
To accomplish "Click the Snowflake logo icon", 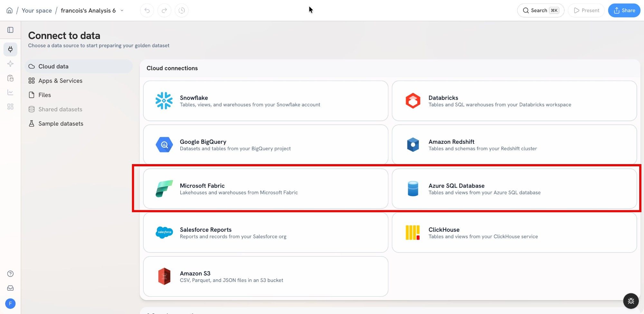I will (x=164, y=101).
